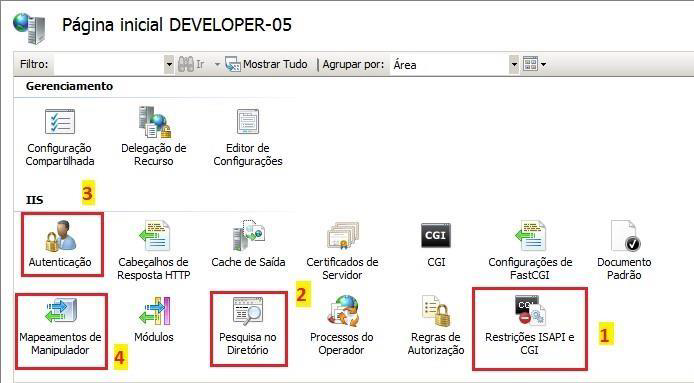Open Cache de Saída feature
The width and height of the screenshot is (694, 383).
[248, 244]
